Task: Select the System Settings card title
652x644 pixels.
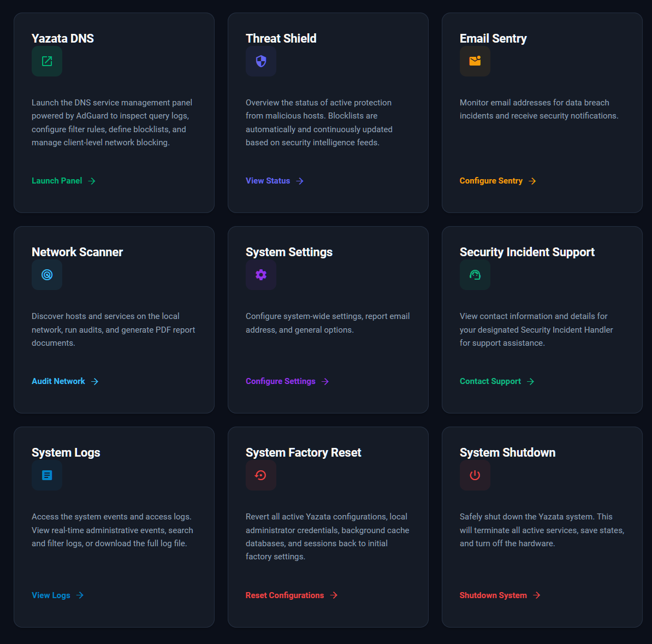Action: 289,252
